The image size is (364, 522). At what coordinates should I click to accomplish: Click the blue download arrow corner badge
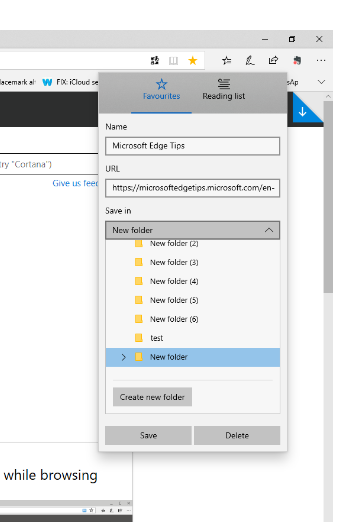[x=303, y=112]
